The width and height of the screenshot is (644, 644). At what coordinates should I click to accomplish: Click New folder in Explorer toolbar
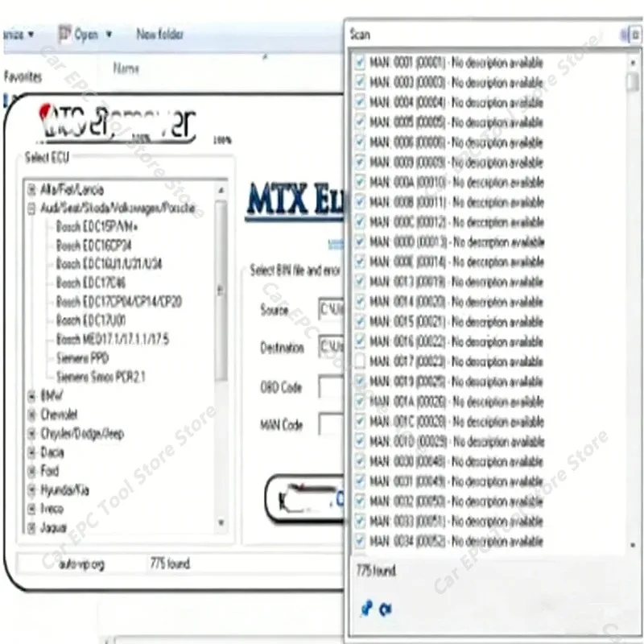tap(159, 34)
